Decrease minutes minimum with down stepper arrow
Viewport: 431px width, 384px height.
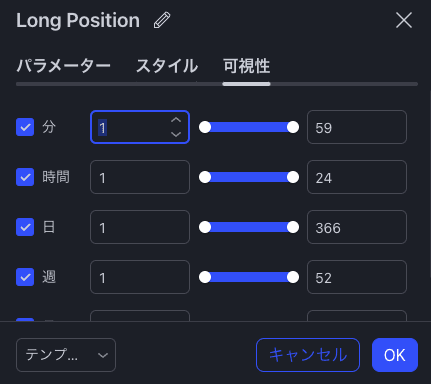[x=176, y=134]
